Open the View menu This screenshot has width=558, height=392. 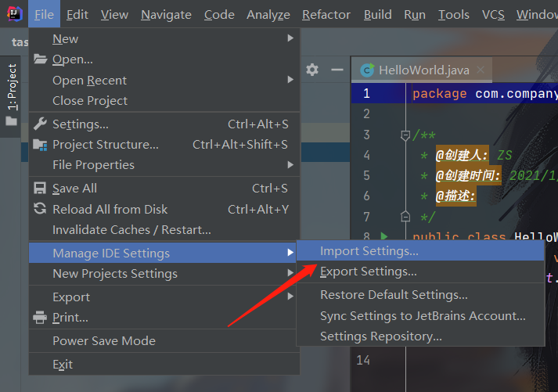[114, 15]
